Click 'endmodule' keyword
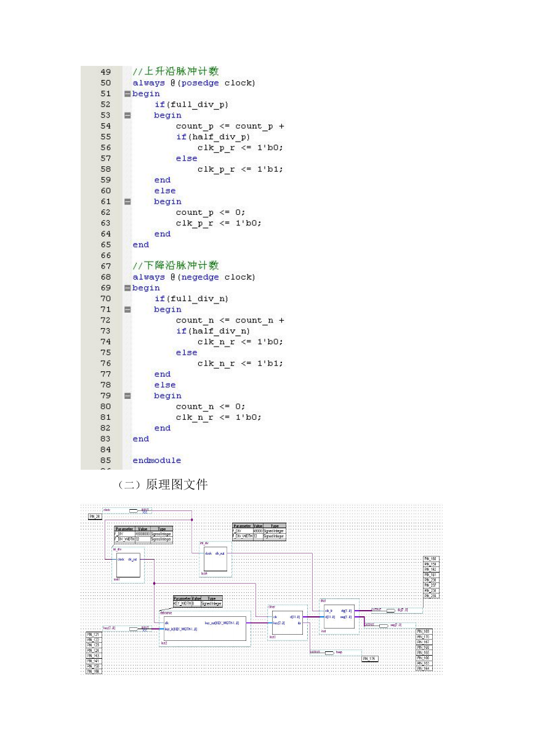Screen dimensions: 535x756 pyautogui.click(x=157, y=460)
